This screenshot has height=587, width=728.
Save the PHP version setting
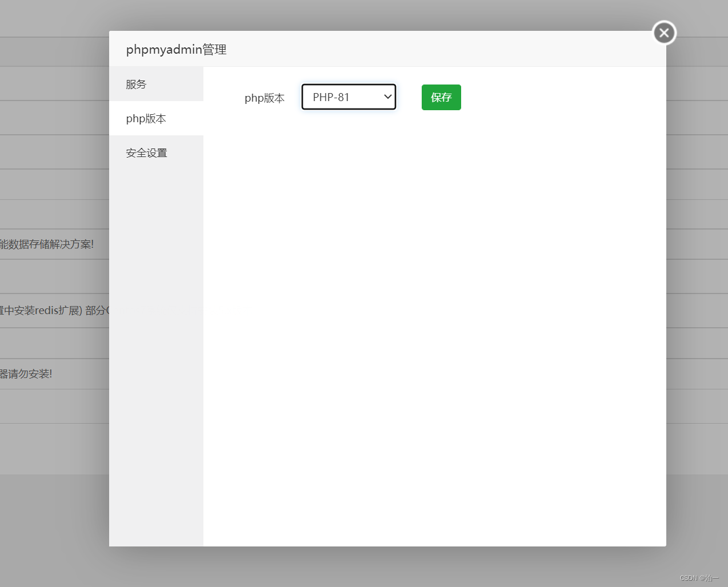click(x=441, y=97)
